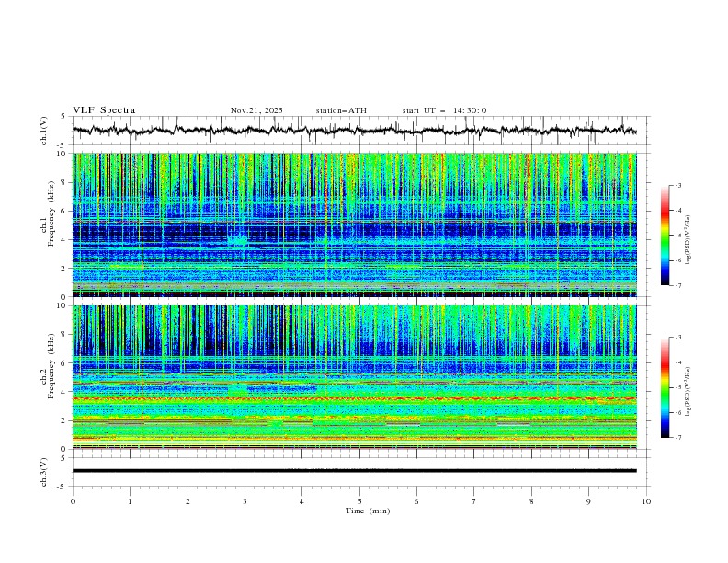The width and height of the screenshot is (728, 563).
Task: Click the VLF Spectra title text
Action: tap(104, 110)
